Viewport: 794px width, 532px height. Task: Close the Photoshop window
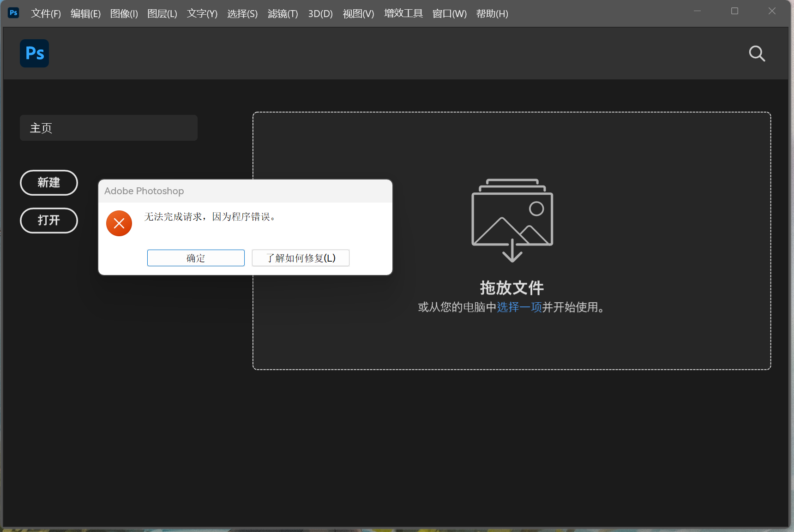(x=772, y=11)
